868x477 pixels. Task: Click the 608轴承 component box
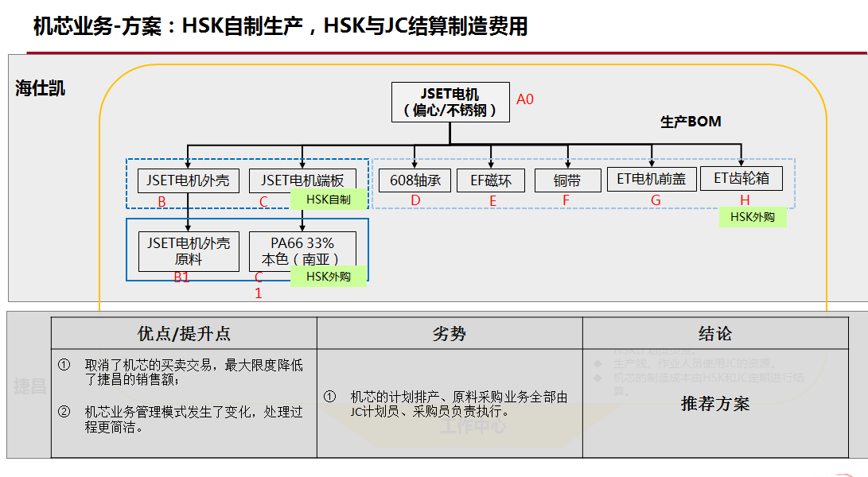[x=415, y=180]
